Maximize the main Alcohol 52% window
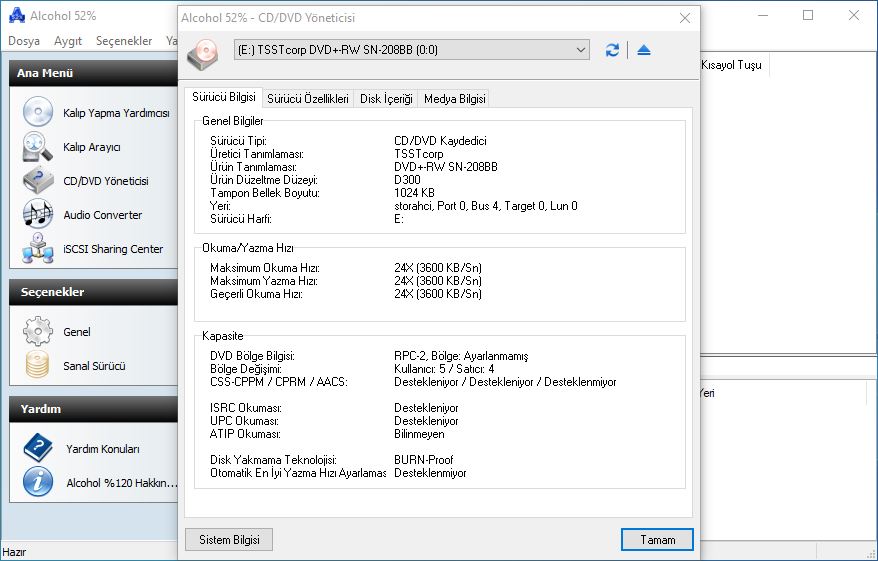This screenshot has height=561, width=878. pos(808,15)
